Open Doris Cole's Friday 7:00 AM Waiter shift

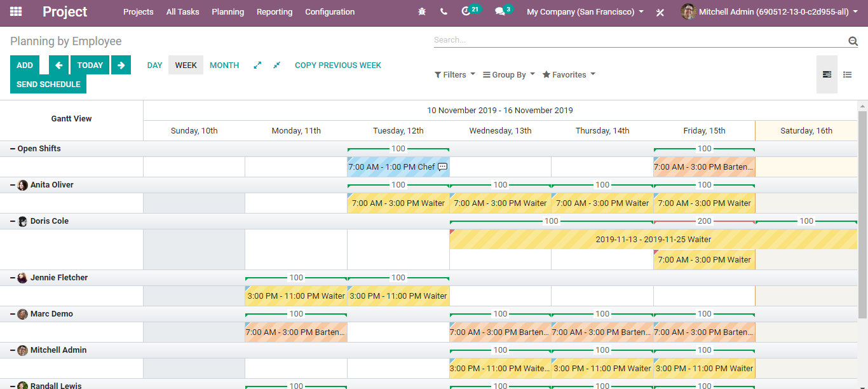704,259
